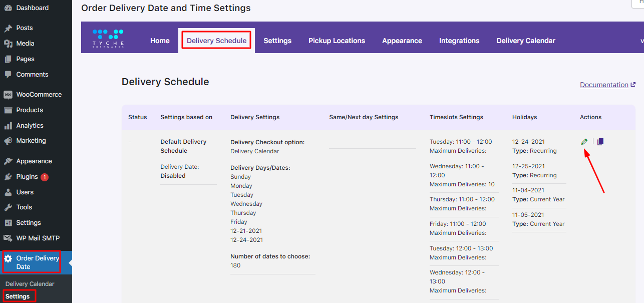This screenshot has width=644, height=303.
Task: Click the Analytics bar chart icon
Action: [8, 126]
